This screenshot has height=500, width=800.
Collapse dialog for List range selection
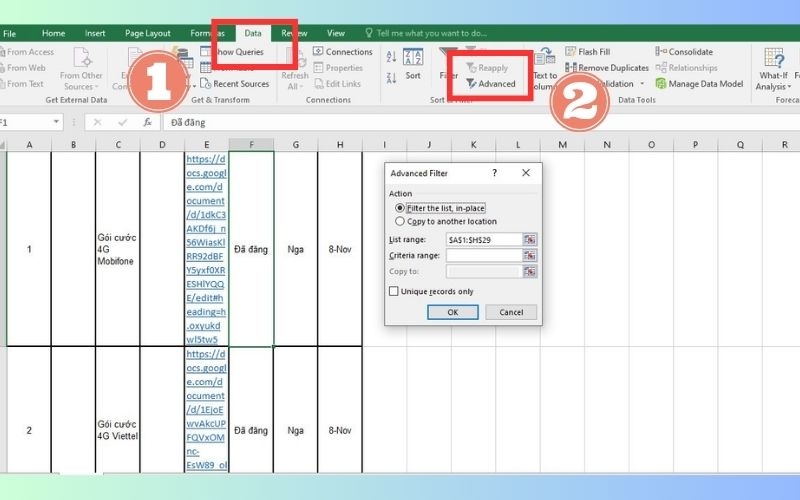(530, 239)
